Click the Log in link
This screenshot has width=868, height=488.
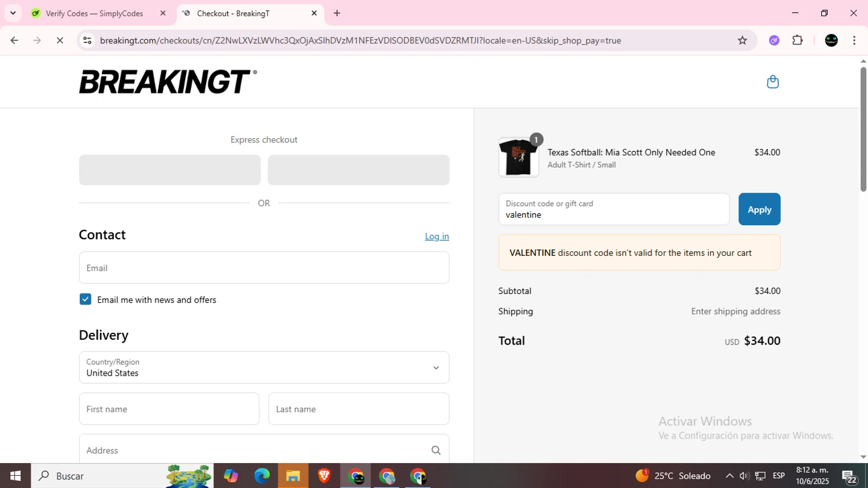point(437,236)
